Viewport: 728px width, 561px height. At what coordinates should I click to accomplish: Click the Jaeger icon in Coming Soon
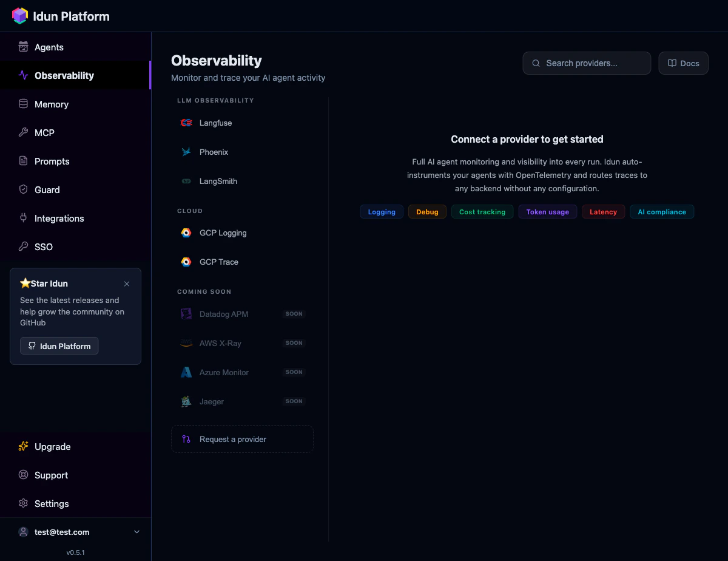186,401
